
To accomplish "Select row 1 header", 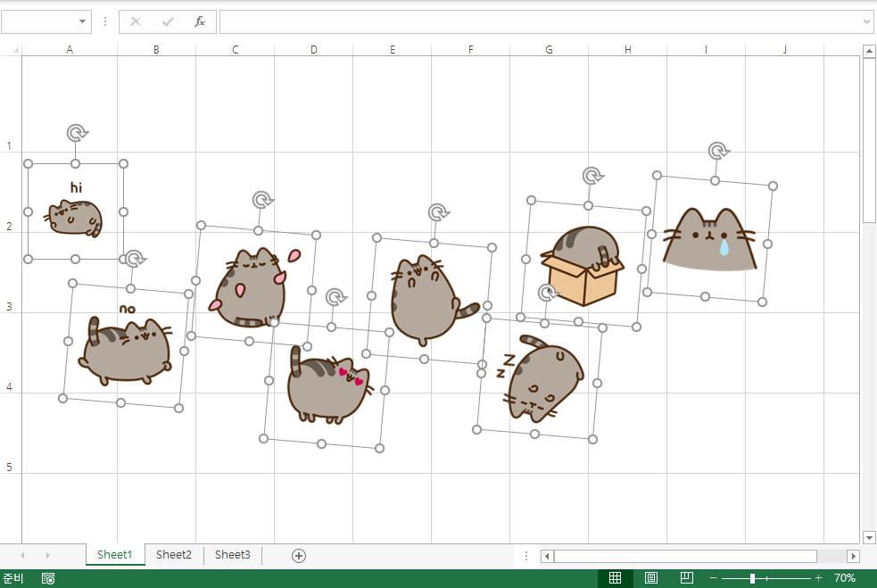I will pos(10,104).
